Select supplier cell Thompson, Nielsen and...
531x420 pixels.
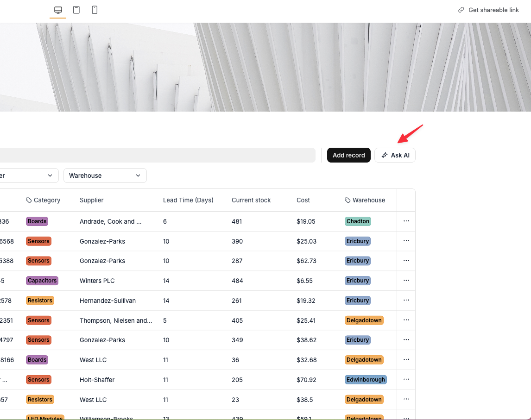pos(116,320)
